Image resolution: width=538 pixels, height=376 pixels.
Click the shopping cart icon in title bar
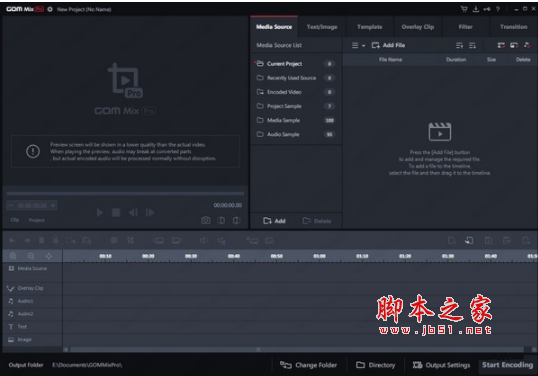[x=464, y=9]
